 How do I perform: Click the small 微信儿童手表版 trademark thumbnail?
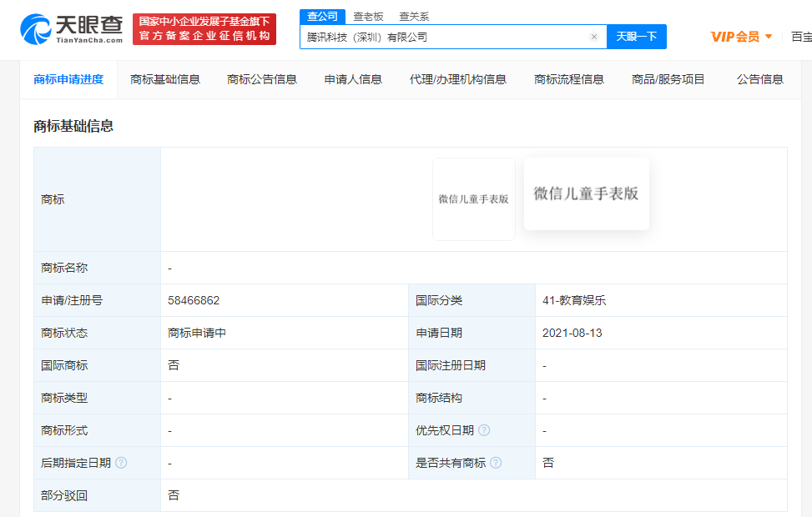(x=474, y=199)
